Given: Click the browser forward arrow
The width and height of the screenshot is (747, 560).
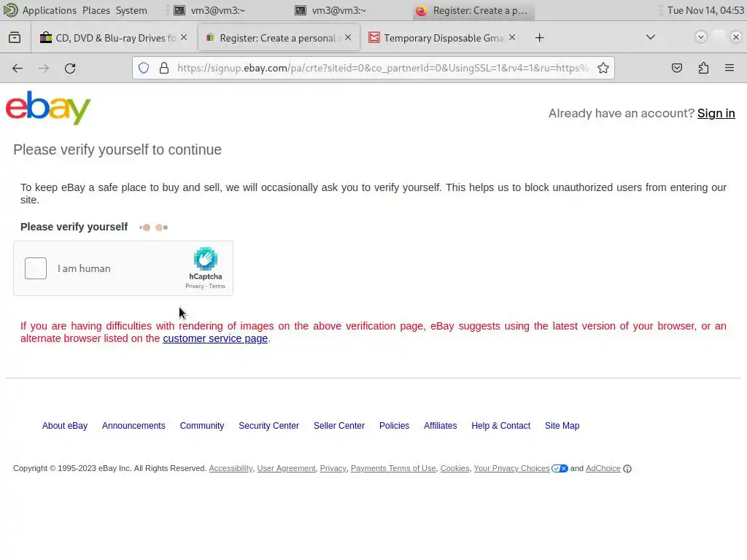Looking at the screenshot, I should (x=44, y=68).
